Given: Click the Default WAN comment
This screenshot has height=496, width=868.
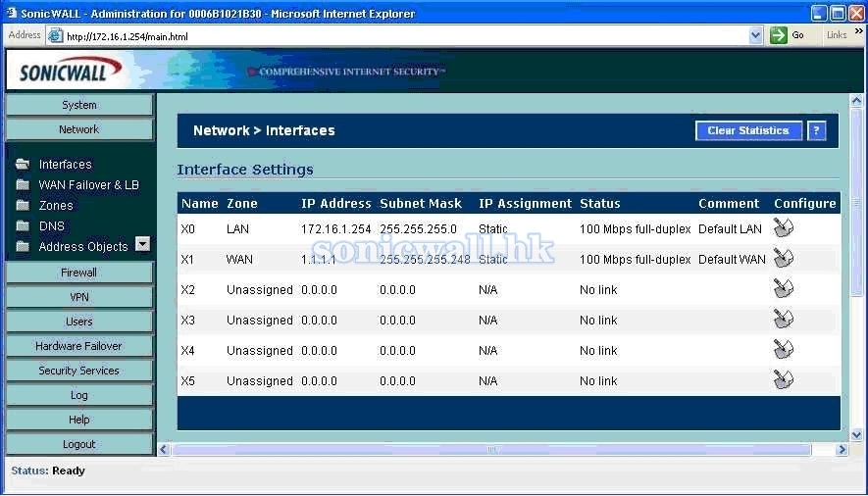Looking at the screenshot, I should (x=732, y=260).
